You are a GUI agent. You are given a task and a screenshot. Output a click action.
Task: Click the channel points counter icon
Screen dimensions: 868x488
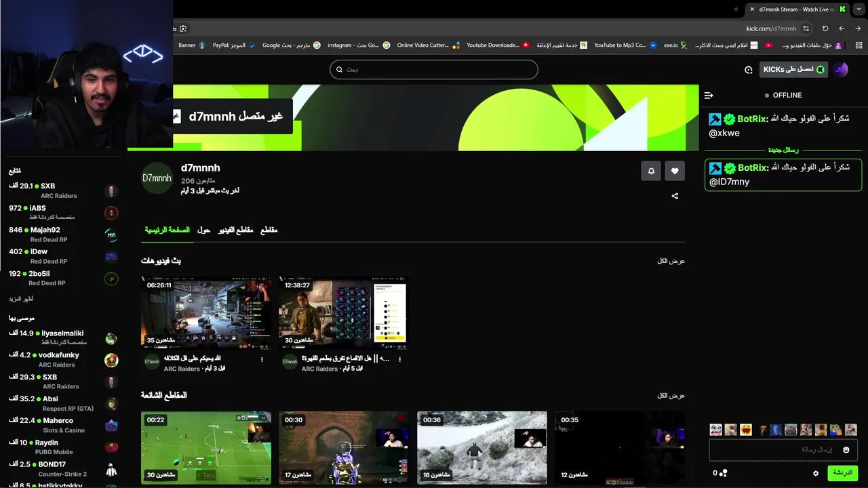point(724,473)
